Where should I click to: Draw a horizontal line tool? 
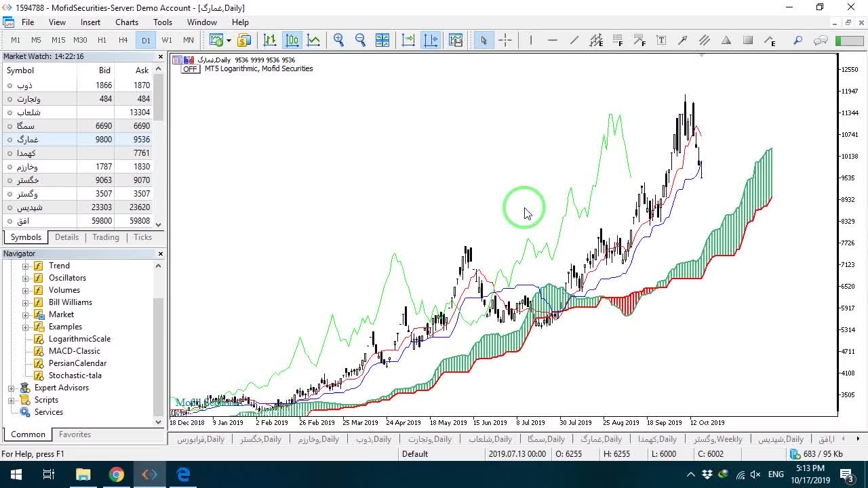[552, 41]
